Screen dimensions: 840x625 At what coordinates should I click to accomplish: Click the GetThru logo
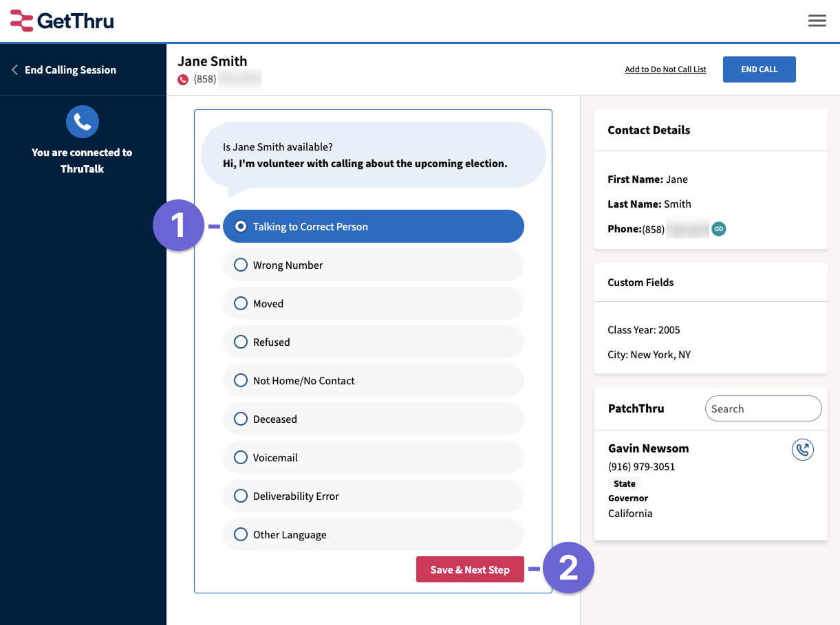pos(62,21)
